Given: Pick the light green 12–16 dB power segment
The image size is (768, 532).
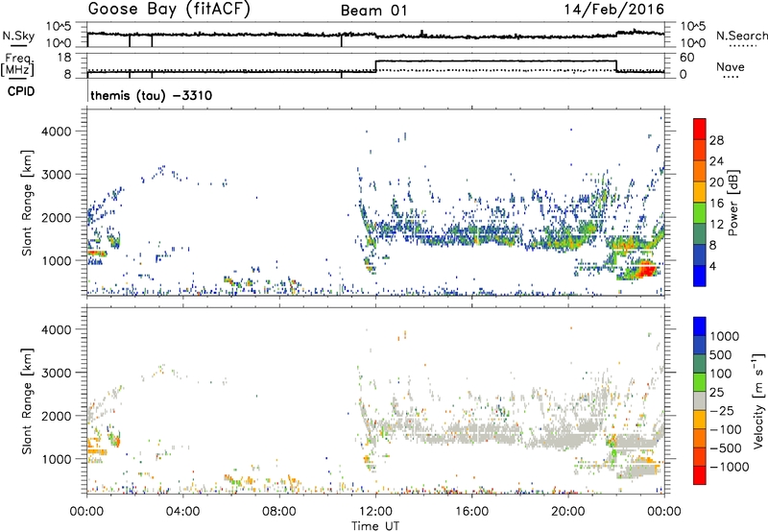Looking at the screenshot, I should 700,213.
